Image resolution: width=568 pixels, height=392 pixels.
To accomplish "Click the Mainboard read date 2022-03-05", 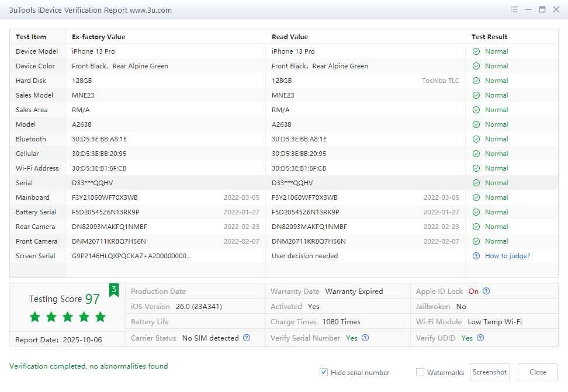I will coord(441,197).
